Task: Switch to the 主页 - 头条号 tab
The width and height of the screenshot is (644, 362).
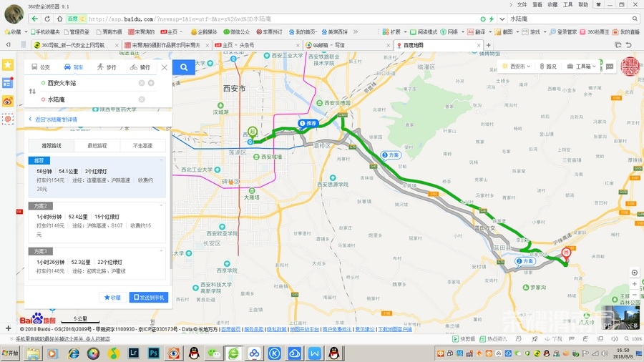Action: tap(257, 45)
